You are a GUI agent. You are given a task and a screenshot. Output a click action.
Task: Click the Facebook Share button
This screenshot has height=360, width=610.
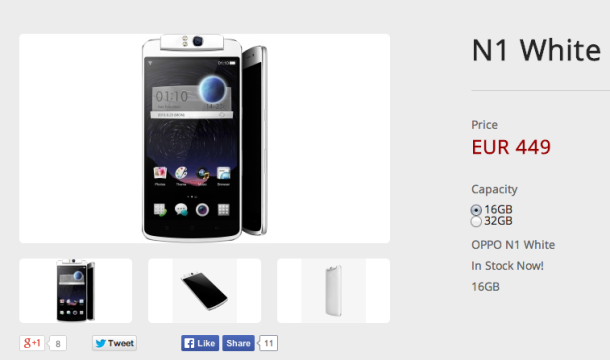[x=238, y=343]
